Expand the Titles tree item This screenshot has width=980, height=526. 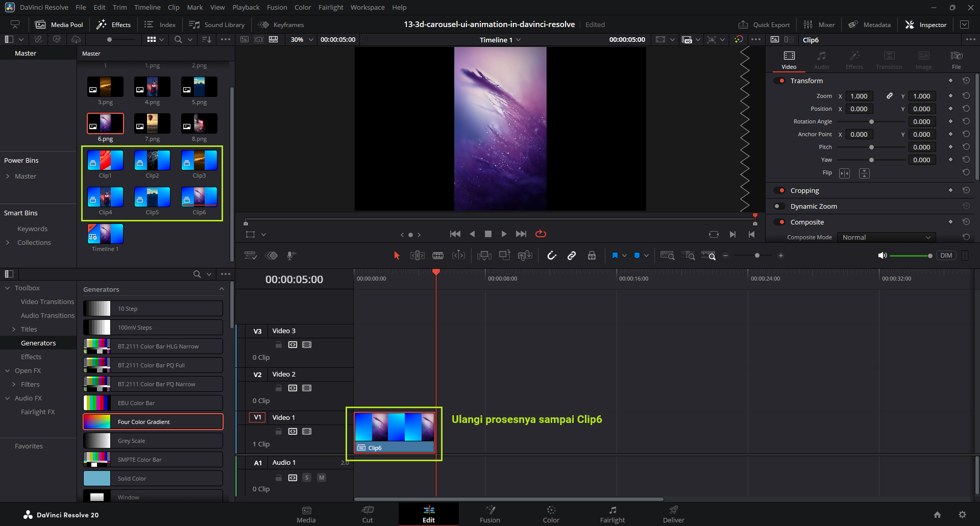[x=14, y=329]
